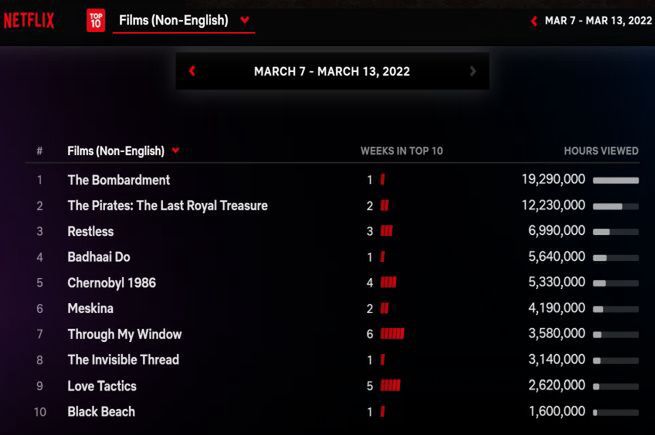Click the weeks bar indicator for Black Beach
The height and width of the screenshot is (435, 655).
click(382, 411)
